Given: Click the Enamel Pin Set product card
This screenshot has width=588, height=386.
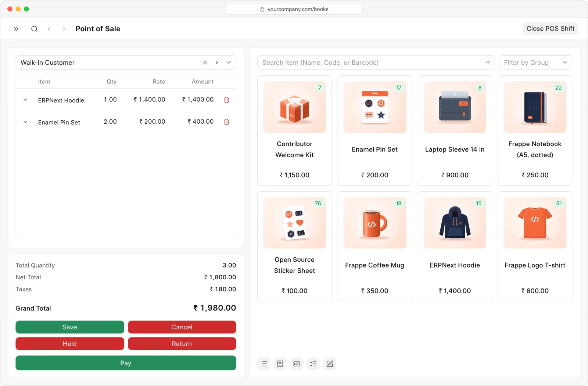Looking at the screenshot, I should (x=374, y=131).
